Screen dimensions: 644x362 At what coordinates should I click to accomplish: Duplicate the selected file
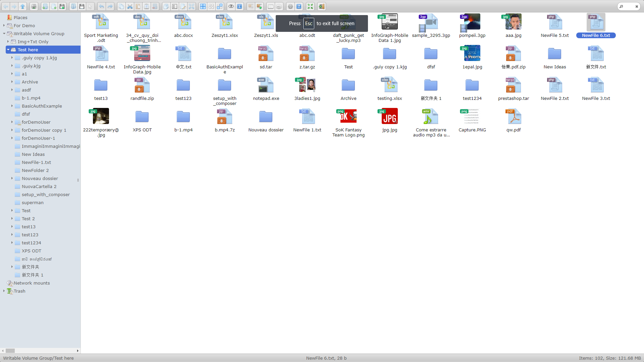click(166, 6)
